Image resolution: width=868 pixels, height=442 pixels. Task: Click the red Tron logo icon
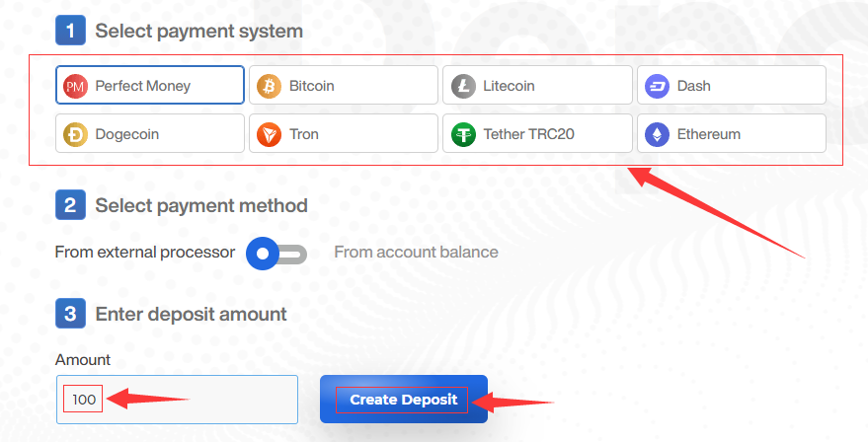(269, 134)
